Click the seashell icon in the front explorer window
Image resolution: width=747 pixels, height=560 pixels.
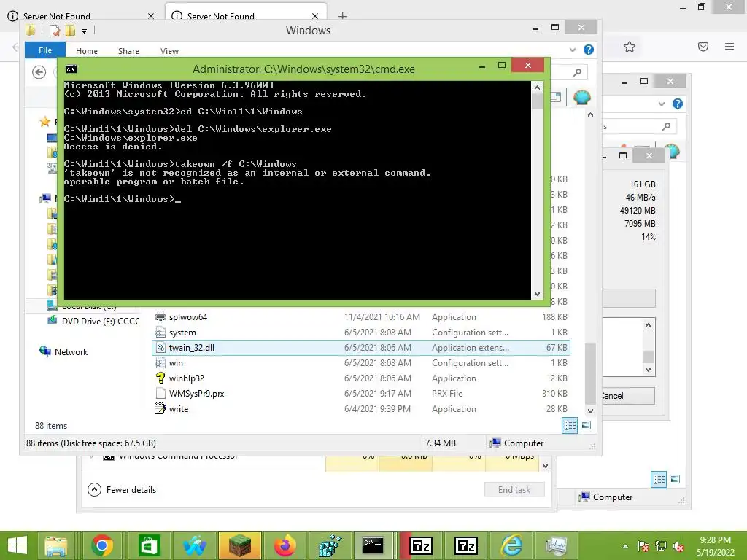tap(582, 97)
